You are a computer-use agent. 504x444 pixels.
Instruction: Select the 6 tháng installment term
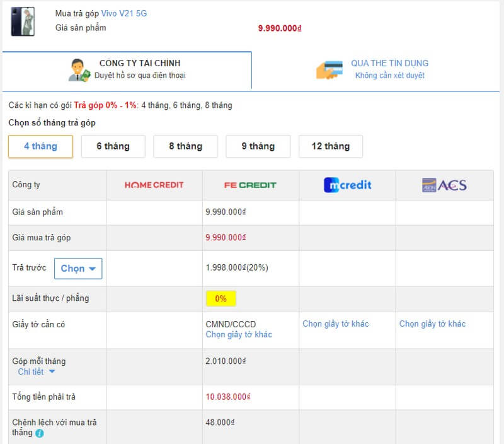pos(113,146)
